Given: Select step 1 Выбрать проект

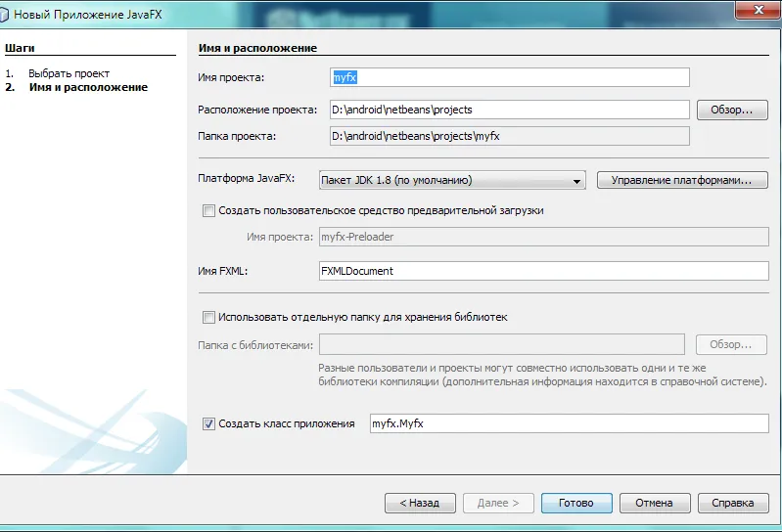Looking at the screenshot, I should click(x=69, y=73).
